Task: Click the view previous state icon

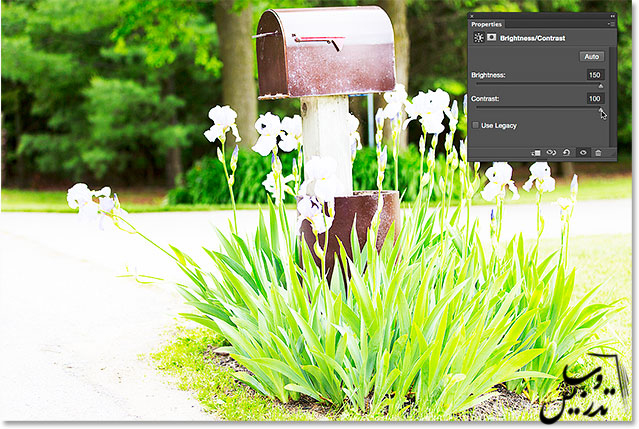Action: click(551, 152)
